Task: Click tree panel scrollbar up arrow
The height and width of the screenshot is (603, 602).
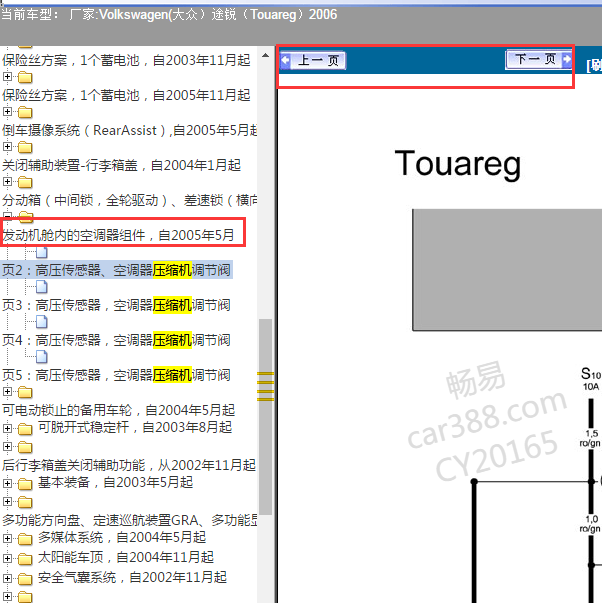Action: coord(265,55)
